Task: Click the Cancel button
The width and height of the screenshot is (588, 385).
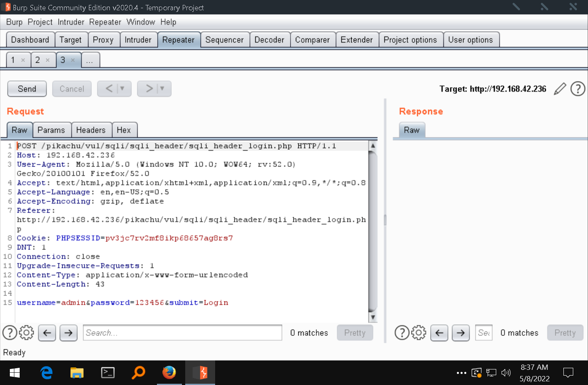Action: tap(72, 89)
